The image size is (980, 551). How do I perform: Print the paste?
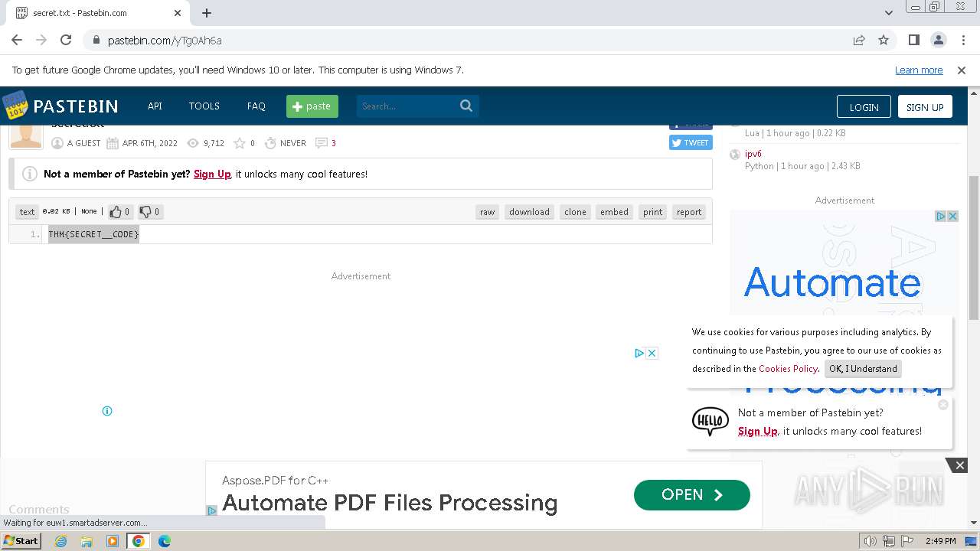point(653,212)
